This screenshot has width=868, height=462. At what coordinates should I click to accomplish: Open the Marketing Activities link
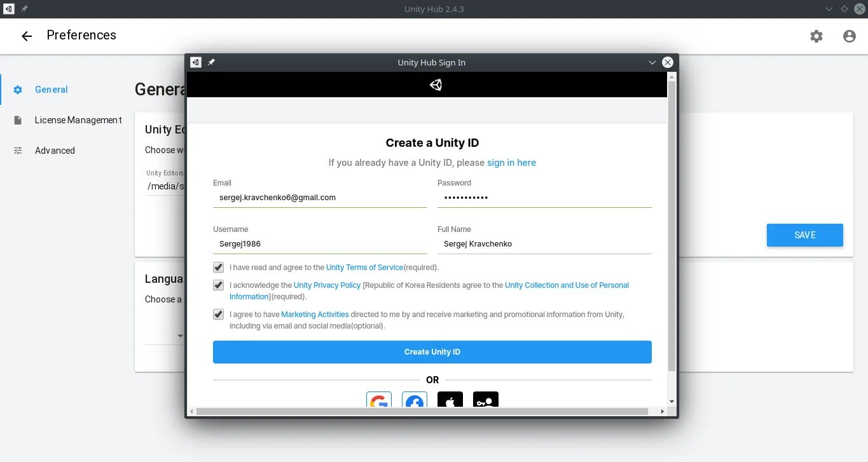[x=315, y=315]
